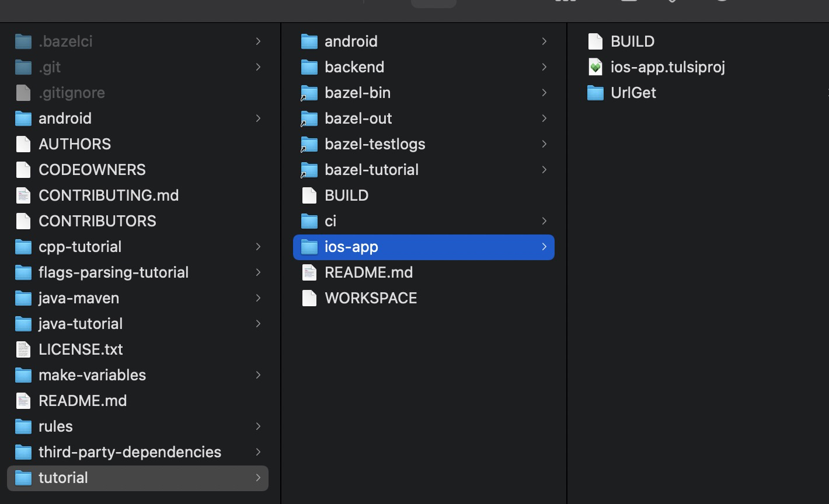Image resolution: width=829 pixels, height=504 pixels.
Task: Open the WORKSPACE file entry
Action: [371, 297]
